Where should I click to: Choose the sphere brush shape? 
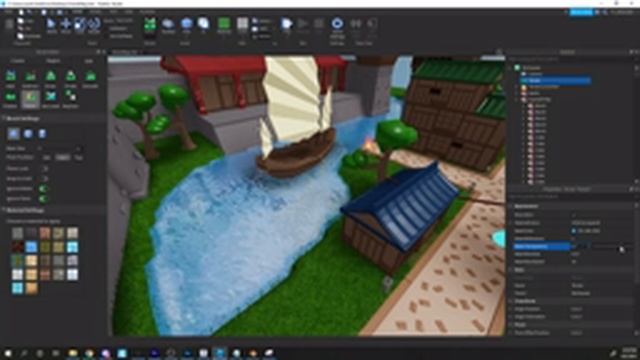click(28, 133)
